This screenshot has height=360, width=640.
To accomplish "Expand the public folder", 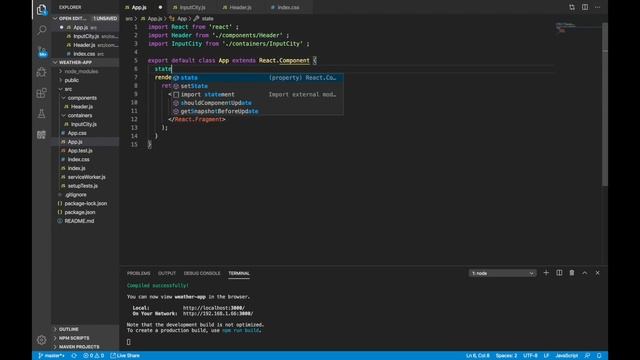I will [71, 80].
